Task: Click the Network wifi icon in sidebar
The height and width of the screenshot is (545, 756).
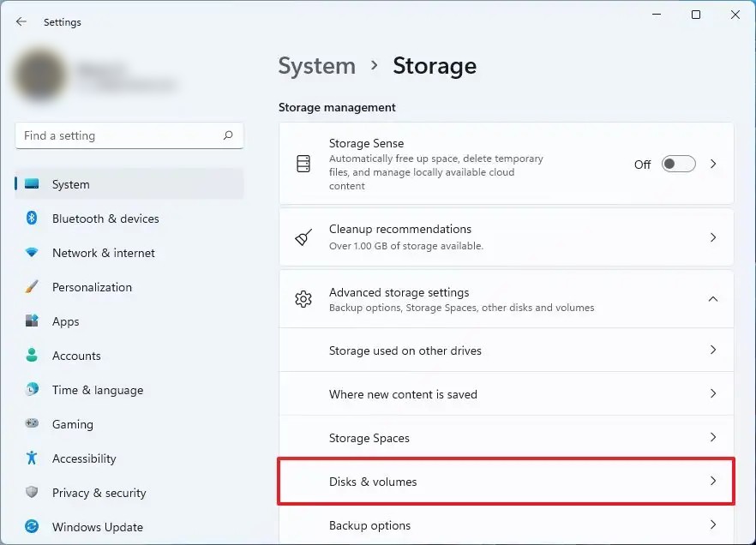Action: (x=32, y=252)
